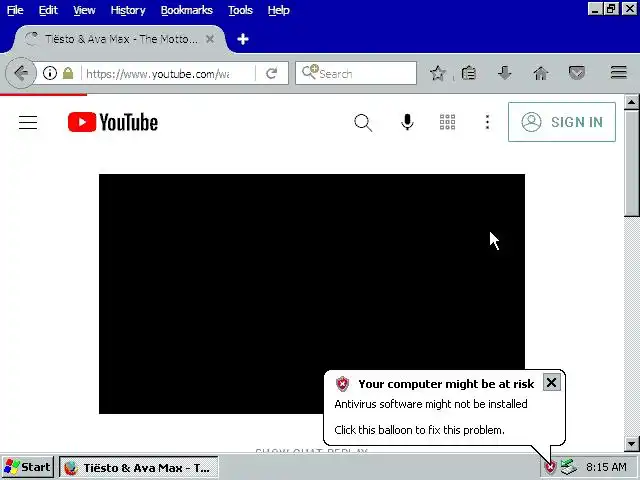Restore down the Firefox window

point(611,9)
